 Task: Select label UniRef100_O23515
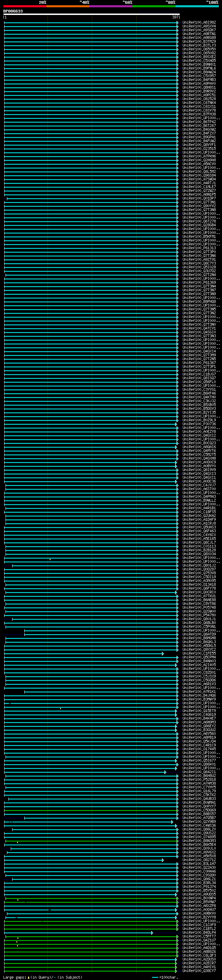pos(199,148)
